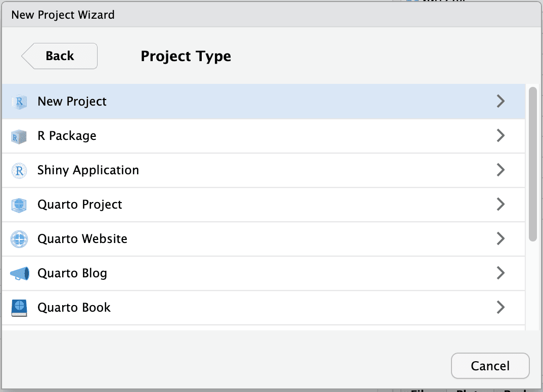Click the Shiny Application icon
Image resolution: width=543 pixels, height=392 pixels.
pyautogui.click(x=19, y=170)
